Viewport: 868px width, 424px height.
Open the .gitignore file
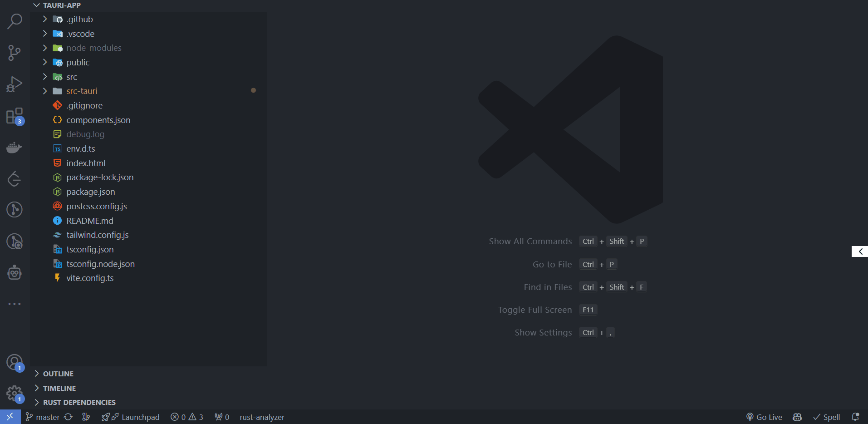(148, 105)
